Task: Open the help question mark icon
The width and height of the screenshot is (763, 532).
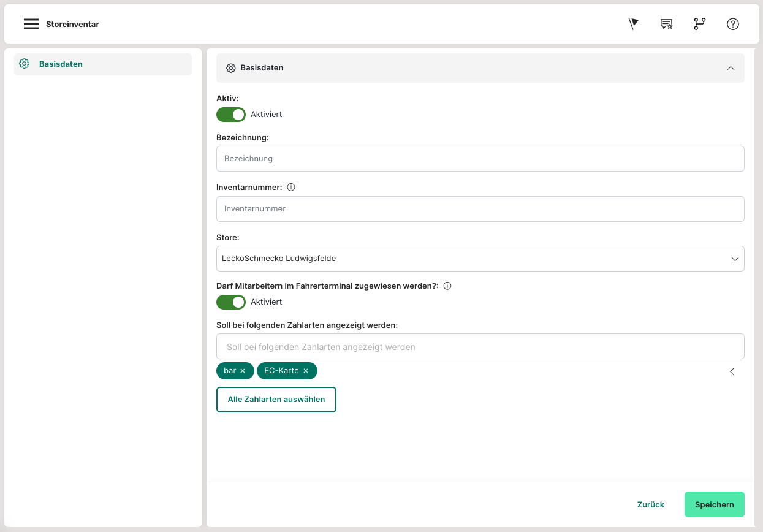Action: 732,24
